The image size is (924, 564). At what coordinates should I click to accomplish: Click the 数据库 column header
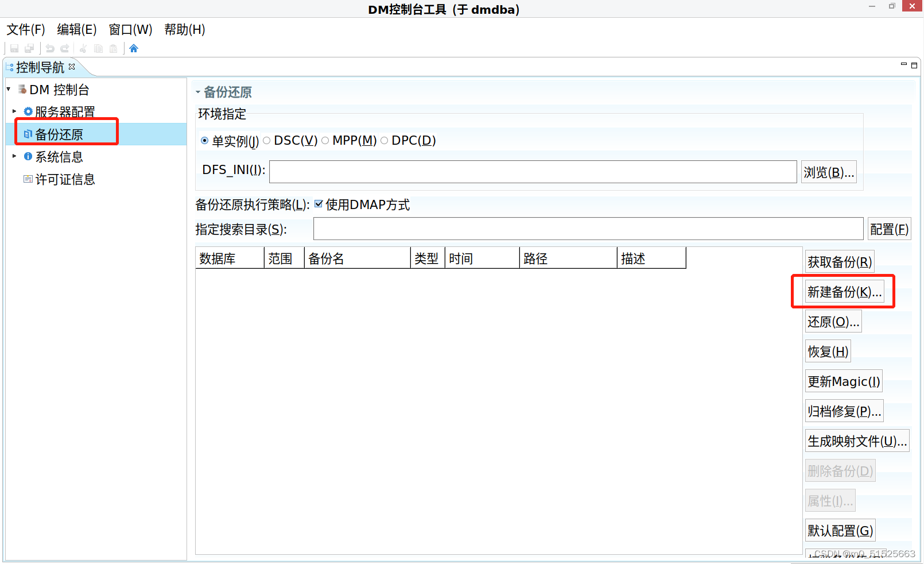230,258
